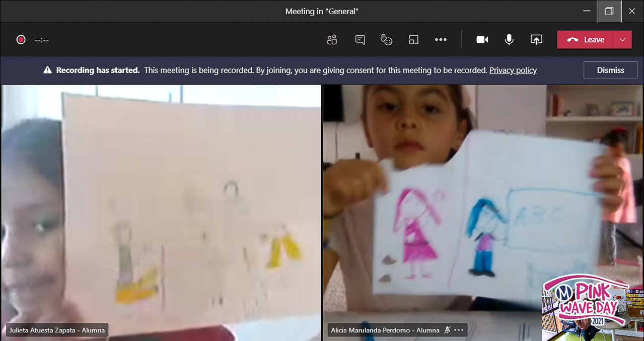Show the meeting chat conversation
Screen dimensions: 644x341
(360, 40)
